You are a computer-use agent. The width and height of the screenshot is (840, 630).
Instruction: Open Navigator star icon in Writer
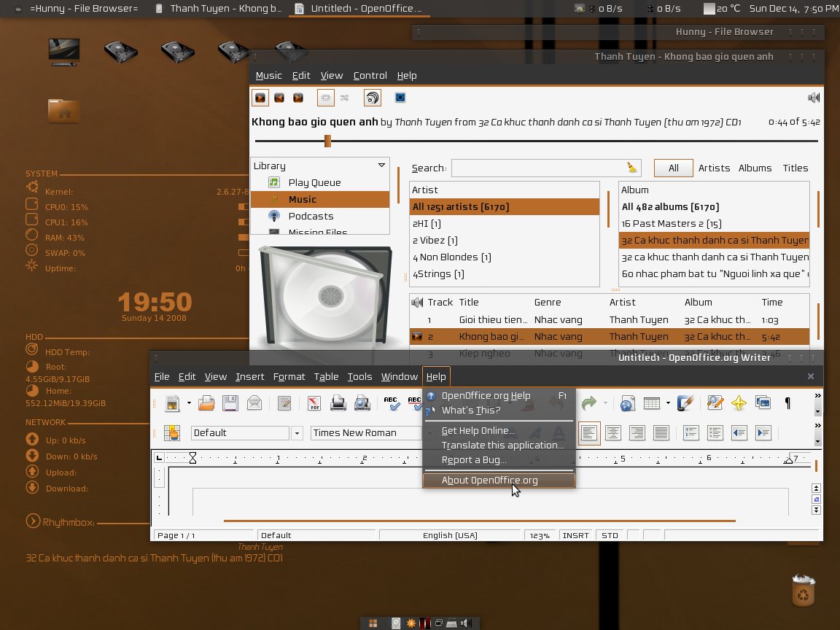point(739,402)
